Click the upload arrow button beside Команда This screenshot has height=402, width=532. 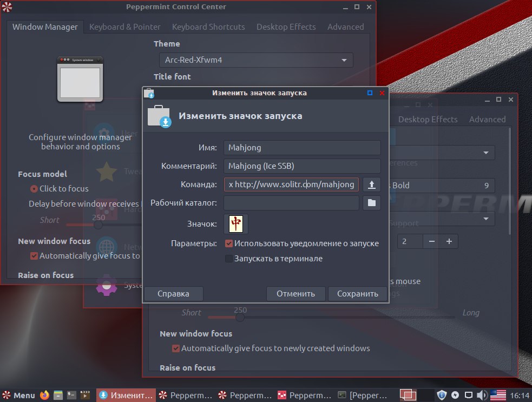pos(371,184)
